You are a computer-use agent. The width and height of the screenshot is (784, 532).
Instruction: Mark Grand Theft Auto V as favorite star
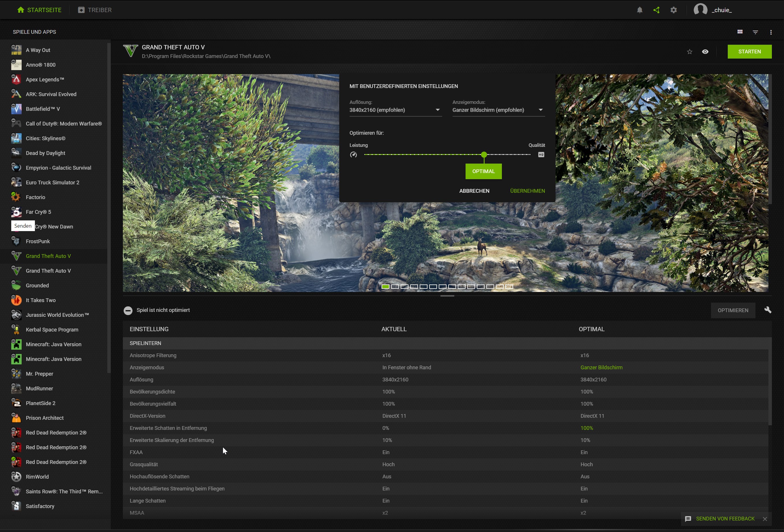click(x=690, y=52)
